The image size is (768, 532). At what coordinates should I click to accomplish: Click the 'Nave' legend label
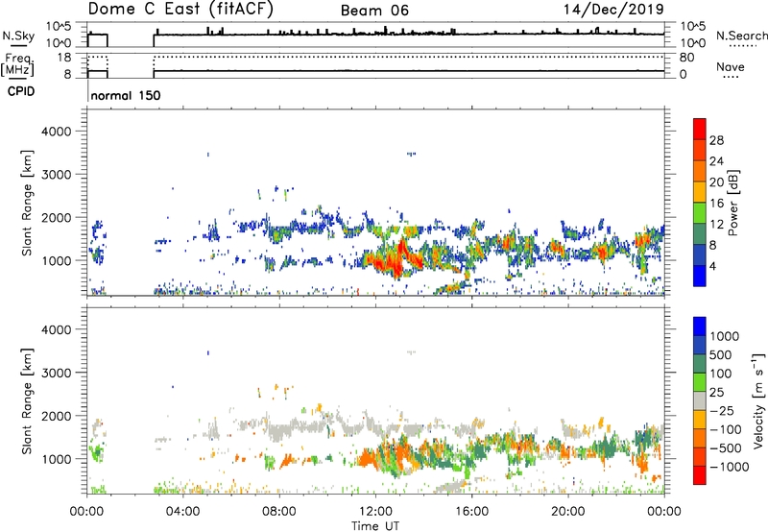(x=731, y=67)
